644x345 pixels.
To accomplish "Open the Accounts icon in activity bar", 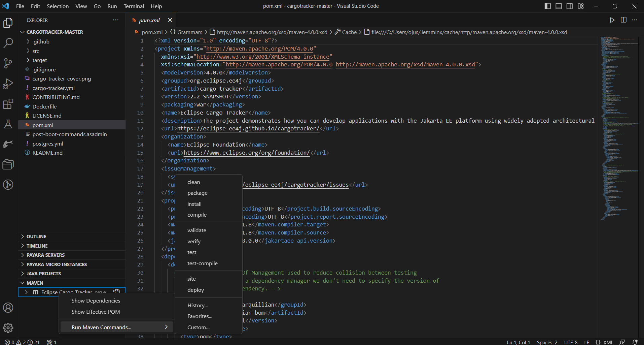I will point(8,308).
